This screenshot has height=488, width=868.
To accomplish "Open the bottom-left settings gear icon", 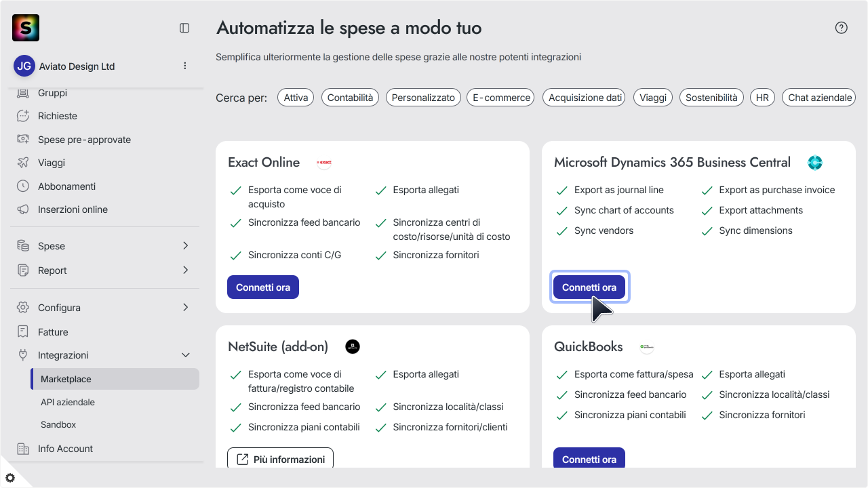I will [x=10, y=478].
